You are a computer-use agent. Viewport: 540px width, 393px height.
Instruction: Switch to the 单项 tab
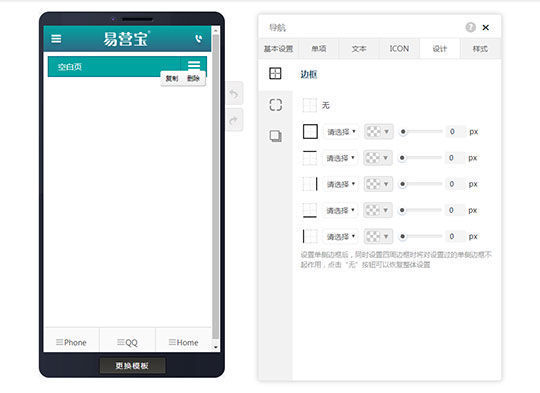[x=319, y=49]
